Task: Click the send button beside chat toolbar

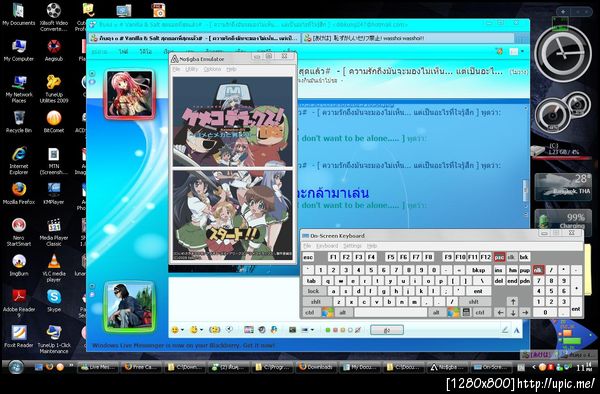Action: (x=387, y=330)
